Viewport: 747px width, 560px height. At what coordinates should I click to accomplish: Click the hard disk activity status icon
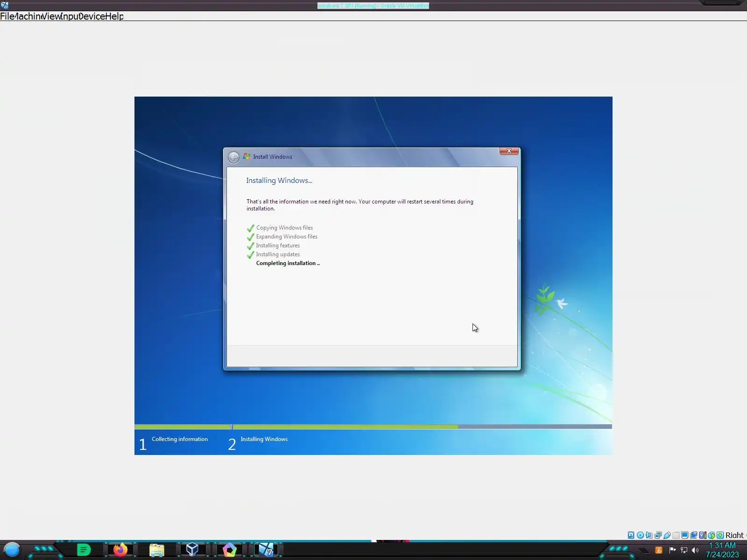click(x=631, y=535)
